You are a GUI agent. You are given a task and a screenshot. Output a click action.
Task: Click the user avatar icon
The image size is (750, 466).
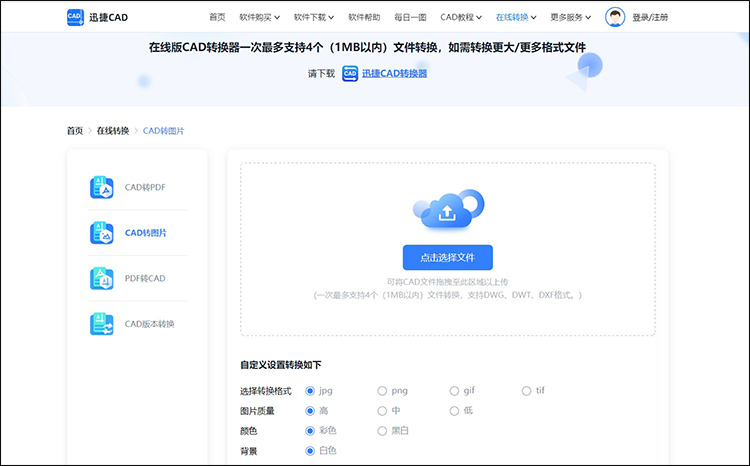[x=615, y=17]
